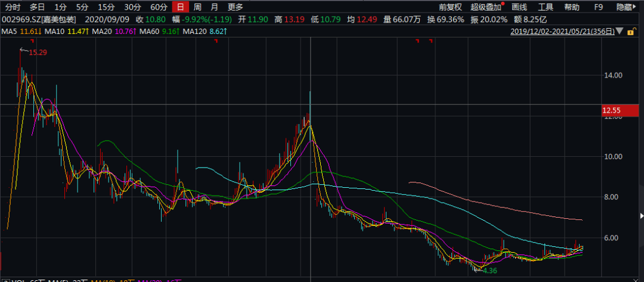Click the F9 button

pyautogui.click(x=599, y=7)
